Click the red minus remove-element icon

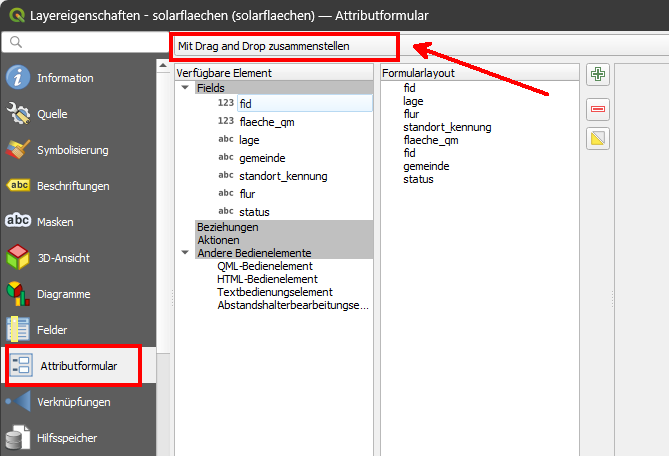[598, 107]
